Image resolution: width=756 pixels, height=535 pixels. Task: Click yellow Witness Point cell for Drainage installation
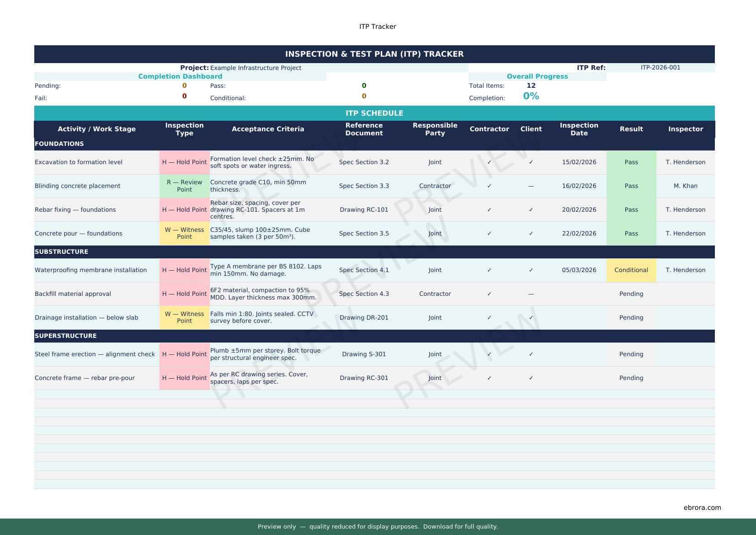click(184, 317)
